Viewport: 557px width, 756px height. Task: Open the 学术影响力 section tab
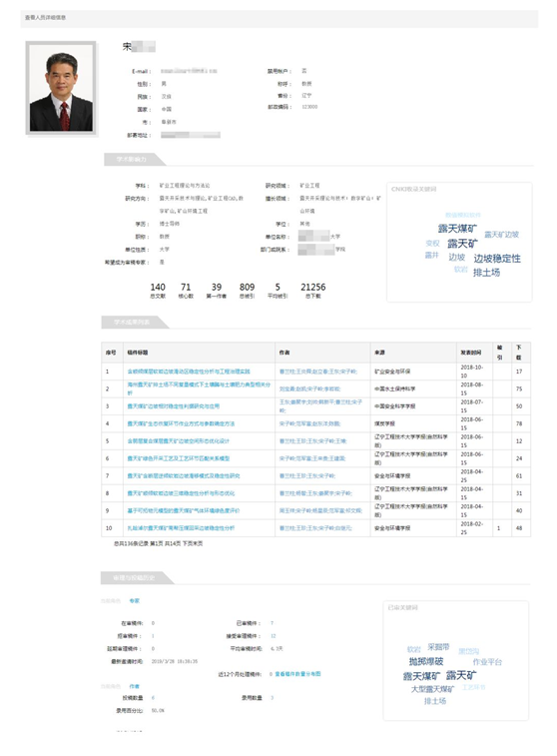(x=134, y=159)
